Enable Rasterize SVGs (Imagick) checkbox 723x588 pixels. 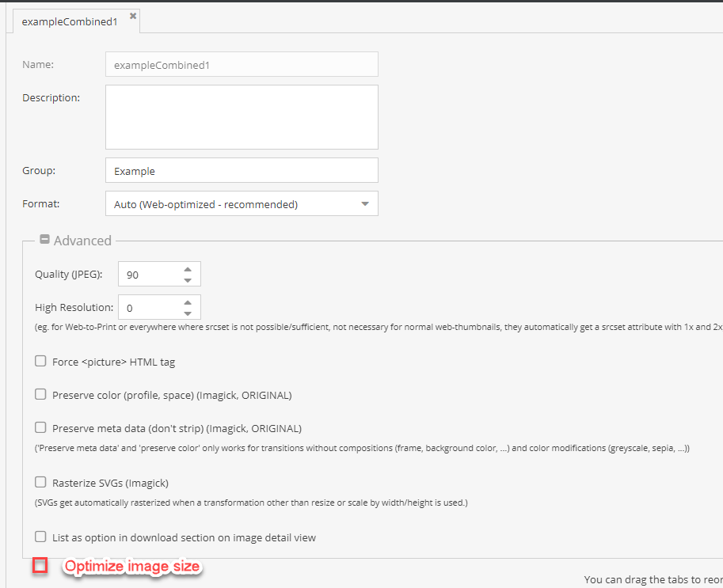point(40,482)
